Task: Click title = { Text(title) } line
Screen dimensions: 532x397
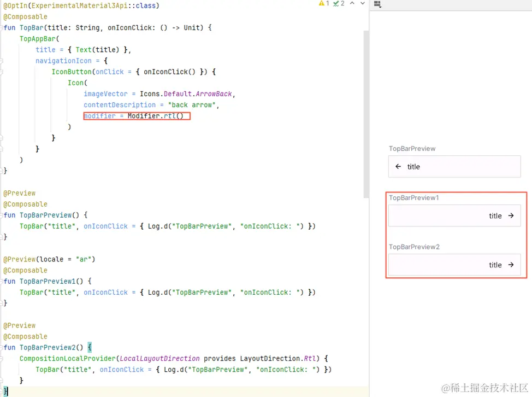Action: coord(84,50)
